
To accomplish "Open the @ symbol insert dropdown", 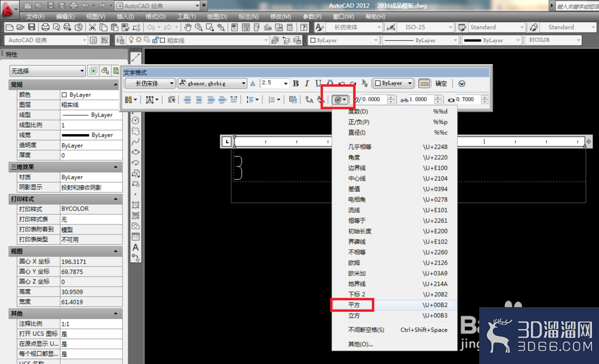I will (340, 100).
